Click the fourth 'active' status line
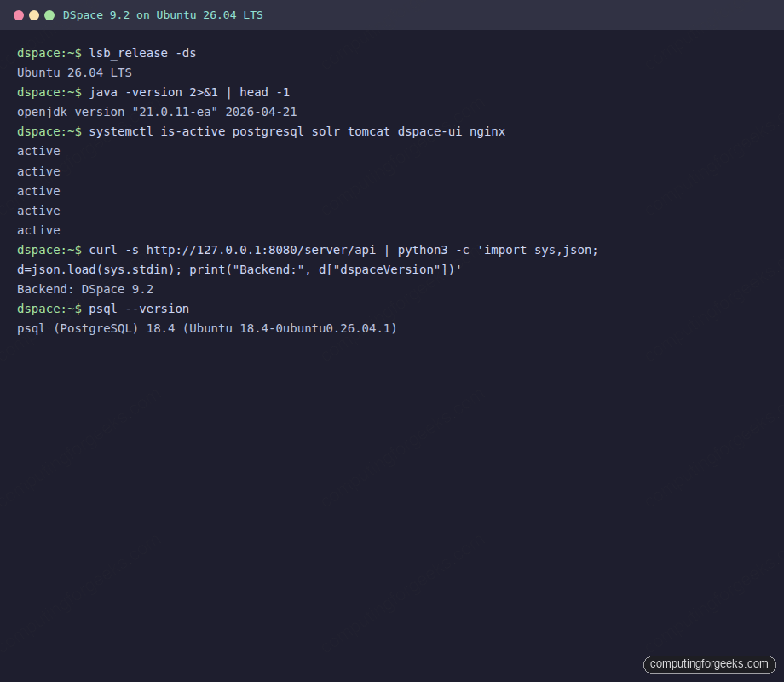 [x=38, y=211]
